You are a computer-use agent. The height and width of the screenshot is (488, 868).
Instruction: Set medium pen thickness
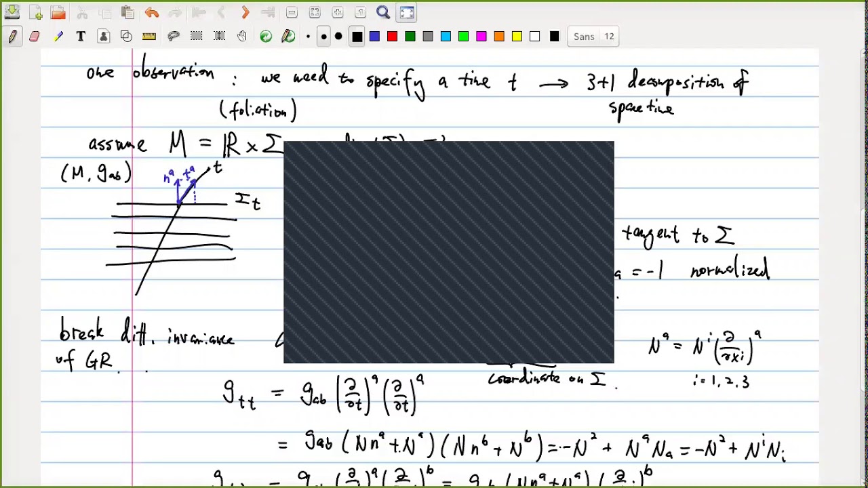323,37
